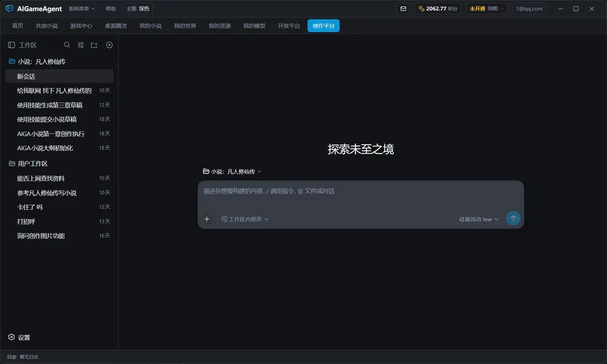Open the 小说: 凡人修仙传 workspace selector above input
607x364 pixels.
pos(232,172)
